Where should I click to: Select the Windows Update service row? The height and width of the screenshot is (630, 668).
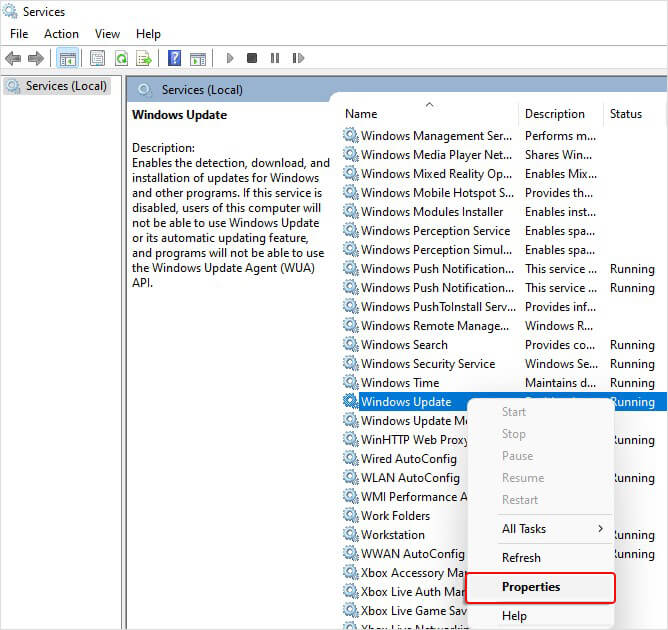click(x=406, y=402)
